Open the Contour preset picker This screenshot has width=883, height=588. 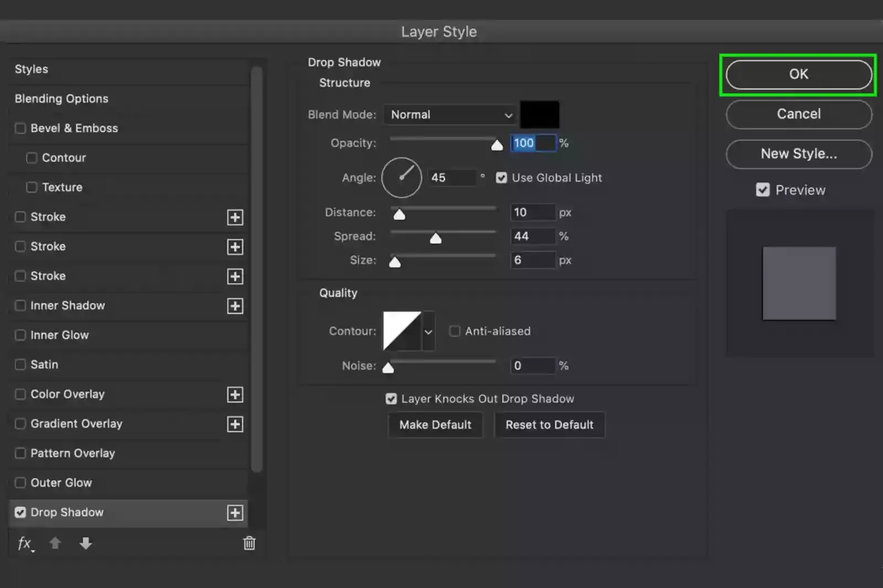point(429,331)
